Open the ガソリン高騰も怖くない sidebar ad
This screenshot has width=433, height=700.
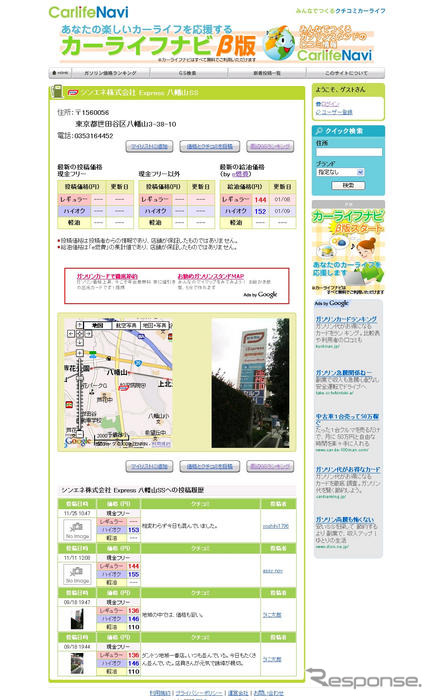pos(345,520)
